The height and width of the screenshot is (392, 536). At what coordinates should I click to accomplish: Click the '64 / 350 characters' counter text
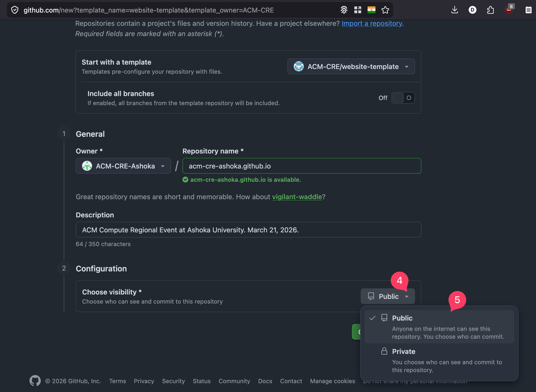(x=103, y=244)
